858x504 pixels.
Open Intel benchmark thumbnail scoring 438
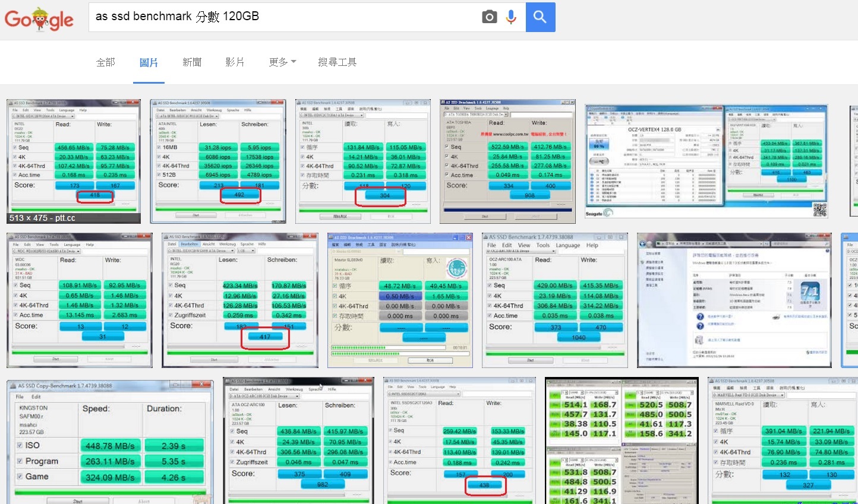click(x=460, y=440)
